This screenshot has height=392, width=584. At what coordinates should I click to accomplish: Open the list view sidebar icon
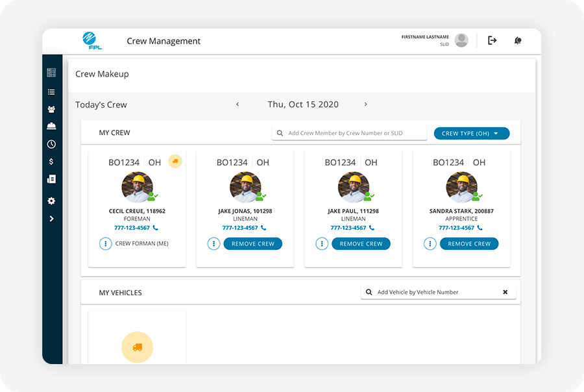click(51, 92)
